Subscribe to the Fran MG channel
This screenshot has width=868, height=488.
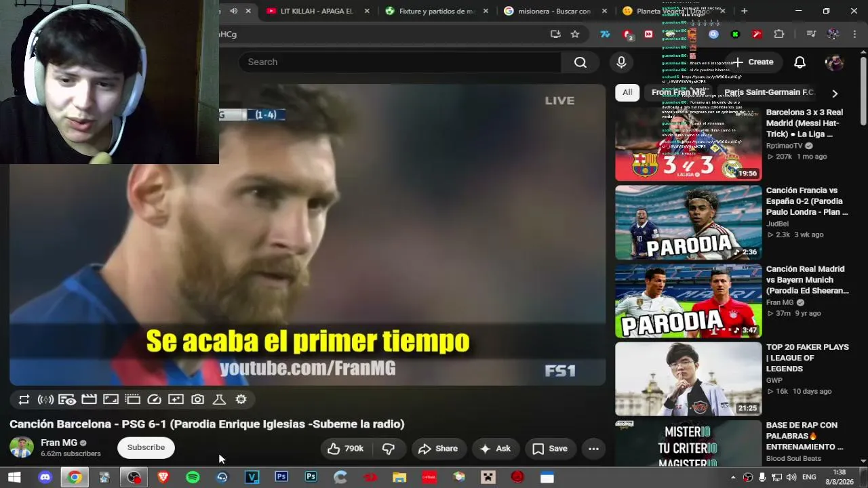click(146, 448)
